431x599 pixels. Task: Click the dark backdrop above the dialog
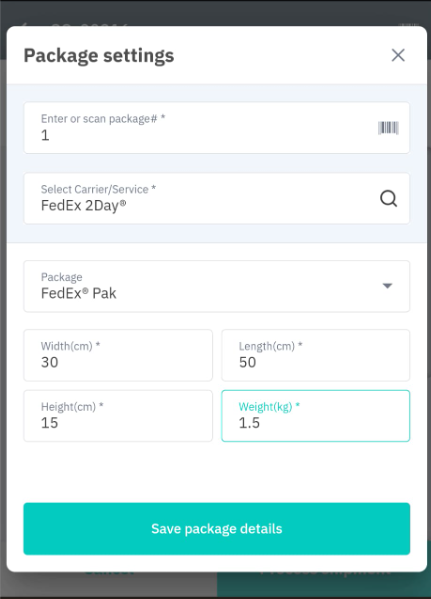pos(216,11)
